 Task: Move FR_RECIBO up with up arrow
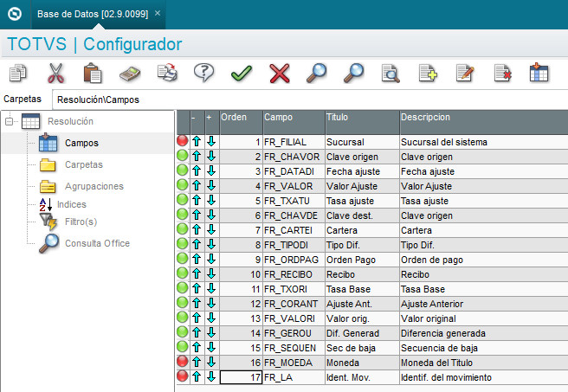pos(197,274)
